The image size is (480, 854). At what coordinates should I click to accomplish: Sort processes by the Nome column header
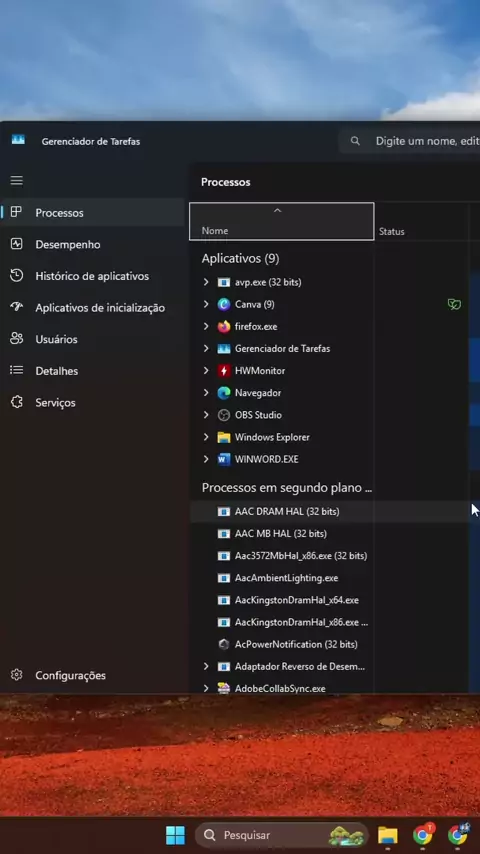[x=282, y=221]
